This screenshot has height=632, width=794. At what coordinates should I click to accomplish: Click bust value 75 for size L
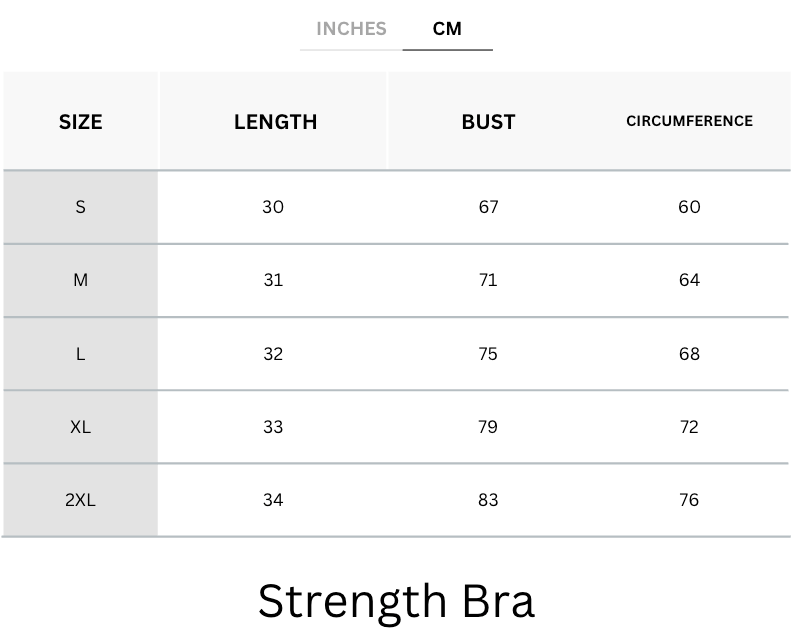pos(488,354)
